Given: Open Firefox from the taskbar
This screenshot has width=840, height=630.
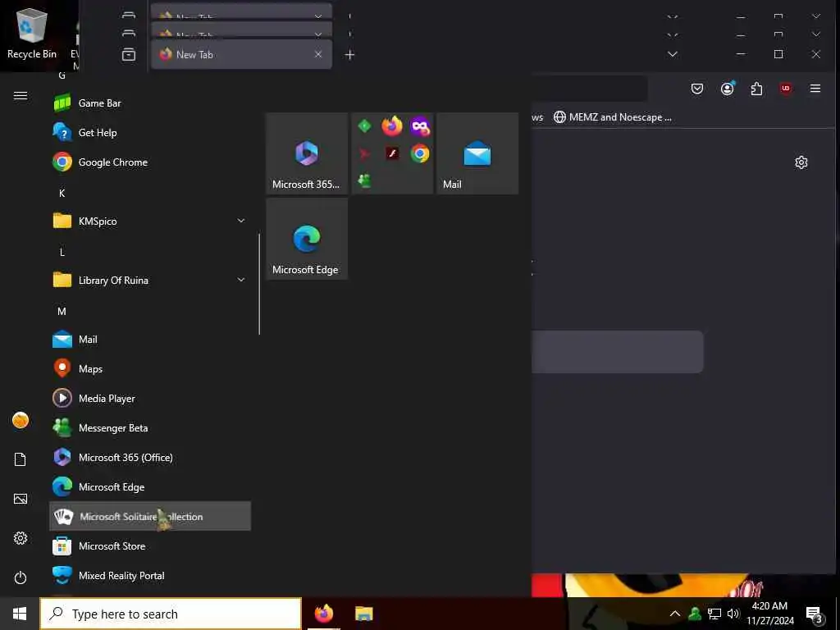Looking at the screenshot, I should [323, 614].
